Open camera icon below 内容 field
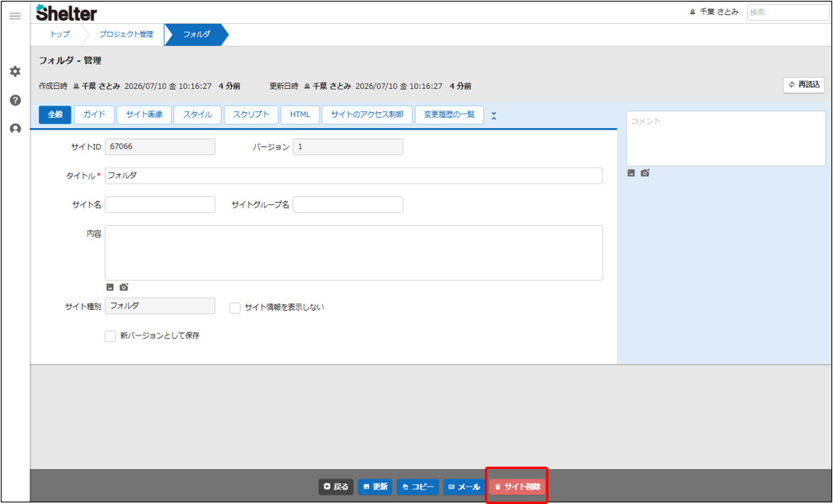Image resolution: width=833 pixels, height=504 pixels. [124, 287]
